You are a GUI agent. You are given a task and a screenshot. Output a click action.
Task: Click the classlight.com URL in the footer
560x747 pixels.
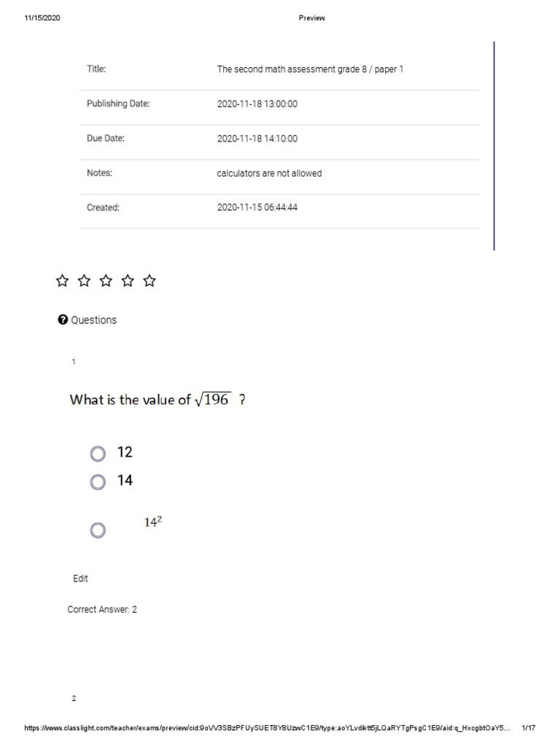(x=267, y=728)
